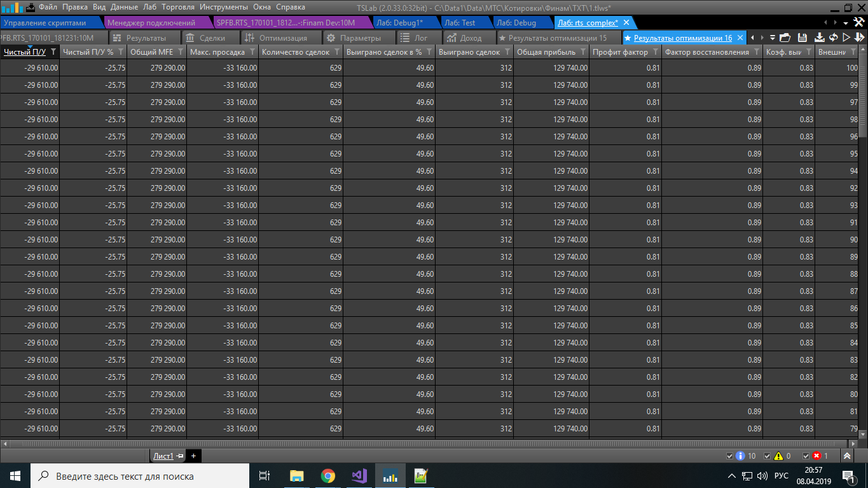
Task: Click the refresh arrows icon
Action: pyautogui.click(x=833, y=38)
